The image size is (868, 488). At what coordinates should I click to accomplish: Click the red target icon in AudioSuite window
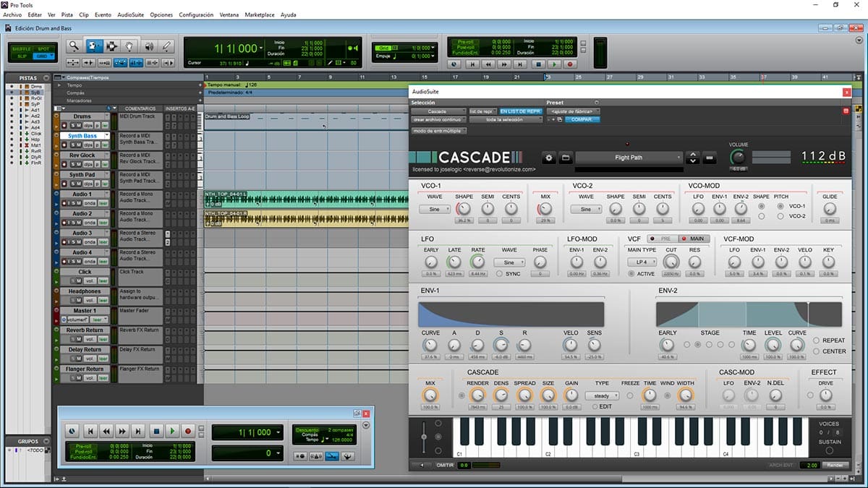(846, 111)
